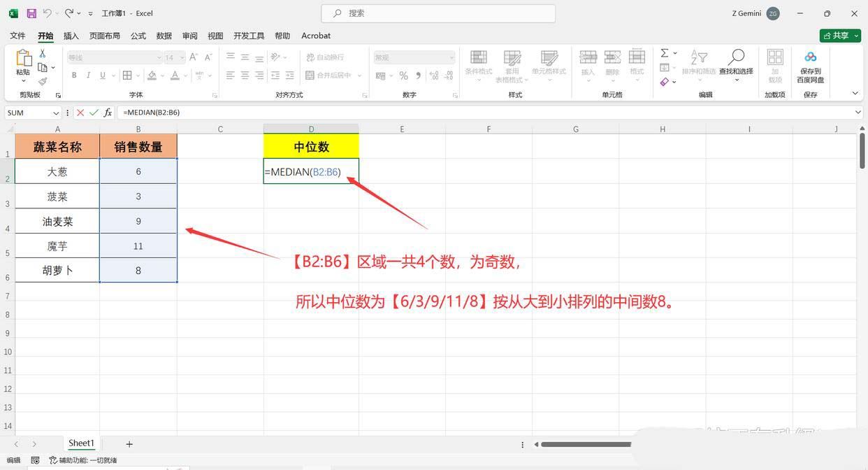Expand the formula bar
The height and width of the screenshot is (470, 868).
858,112
